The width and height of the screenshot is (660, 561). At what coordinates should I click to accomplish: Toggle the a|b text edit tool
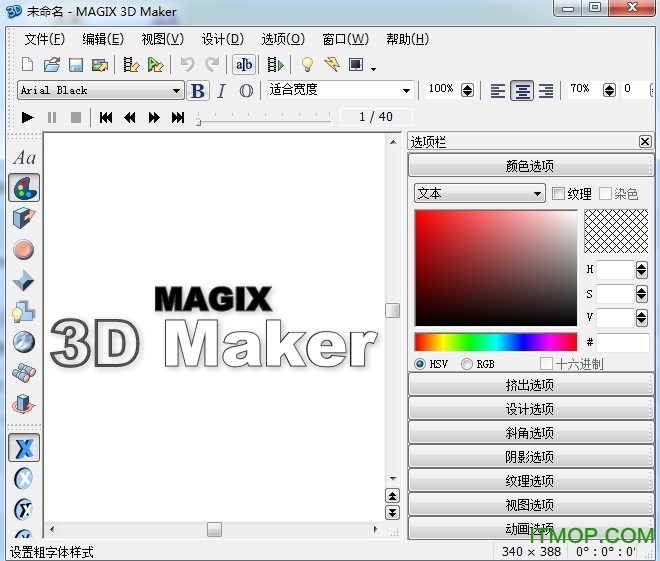[244, 64]
